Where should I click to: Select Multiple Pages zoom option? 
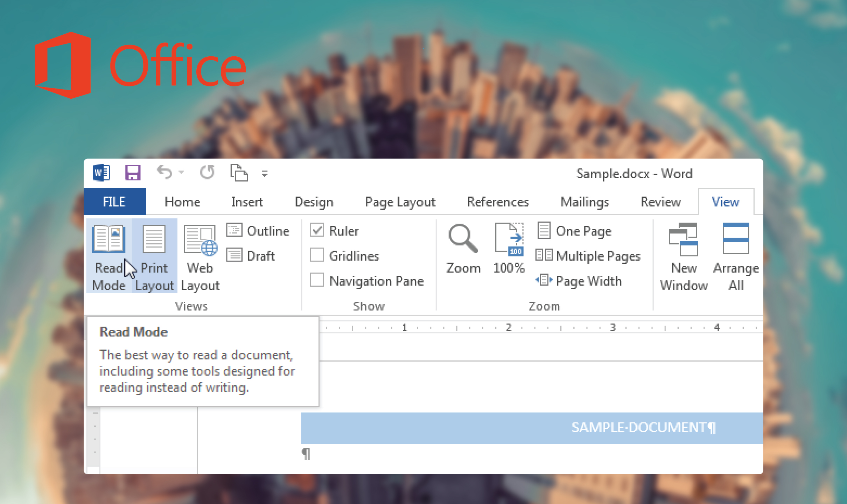point(588,256)
